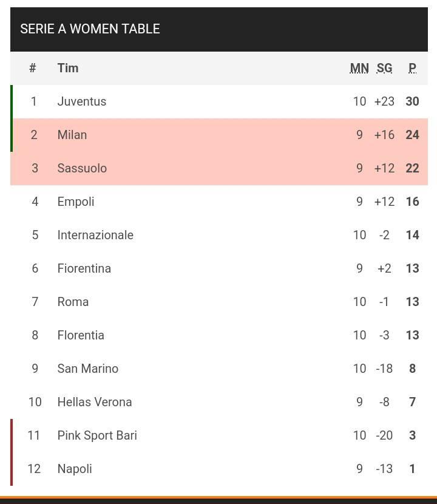
Task: Click the SG column header abbreviation
Action: point(384,68)
